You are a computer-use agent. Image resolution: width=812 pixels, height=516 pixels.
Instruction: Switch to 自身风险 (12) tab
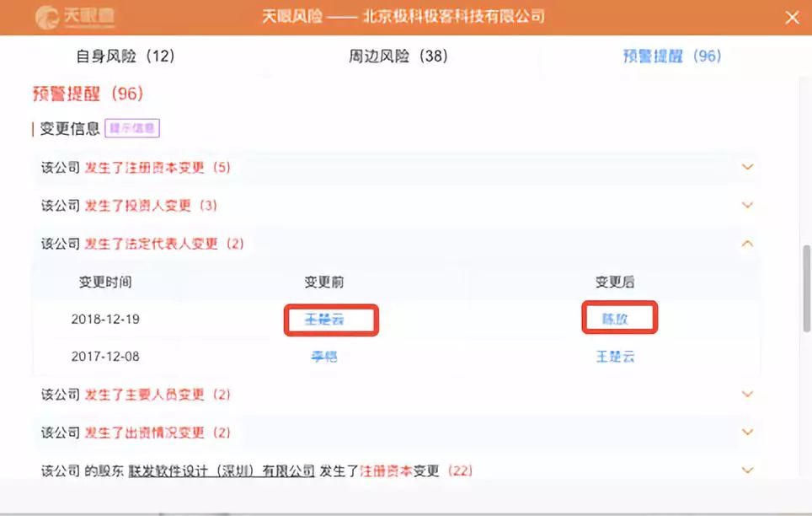[125, 56]
